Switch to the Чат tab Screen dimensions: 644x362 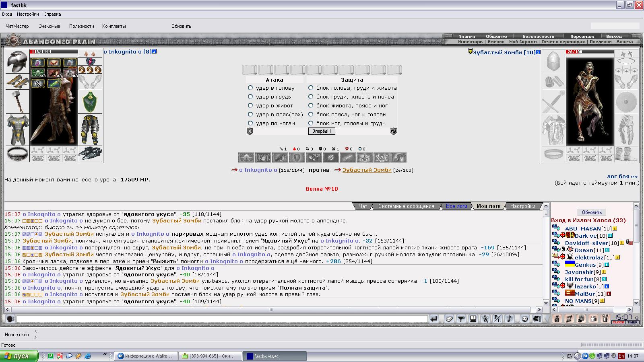click(363, 206)
